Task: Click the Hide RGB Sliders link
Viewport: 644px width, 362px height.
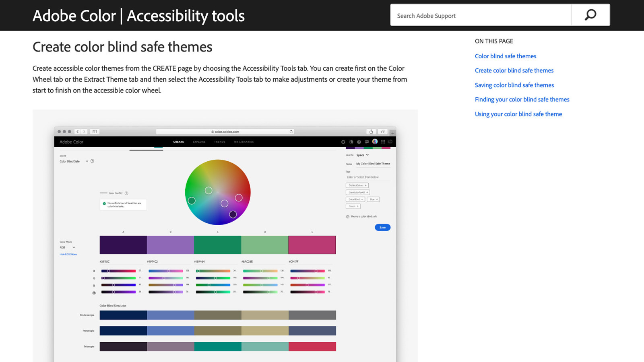Action: (x=68, y=254)
